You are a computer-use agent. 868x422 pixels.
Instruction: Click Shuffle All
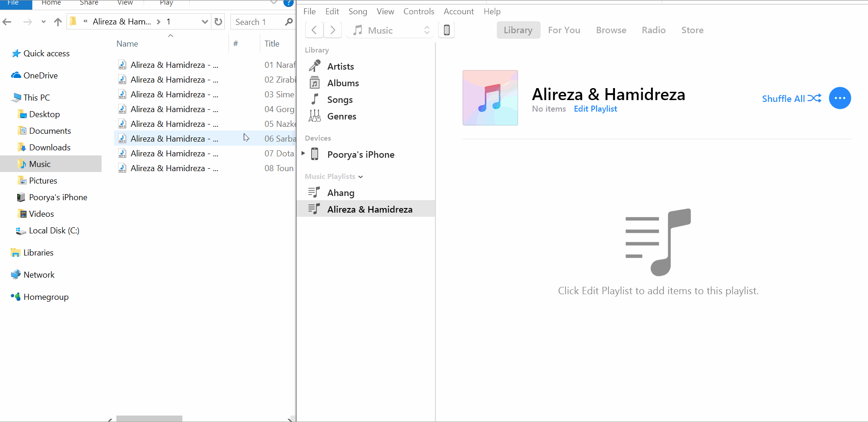791,99
